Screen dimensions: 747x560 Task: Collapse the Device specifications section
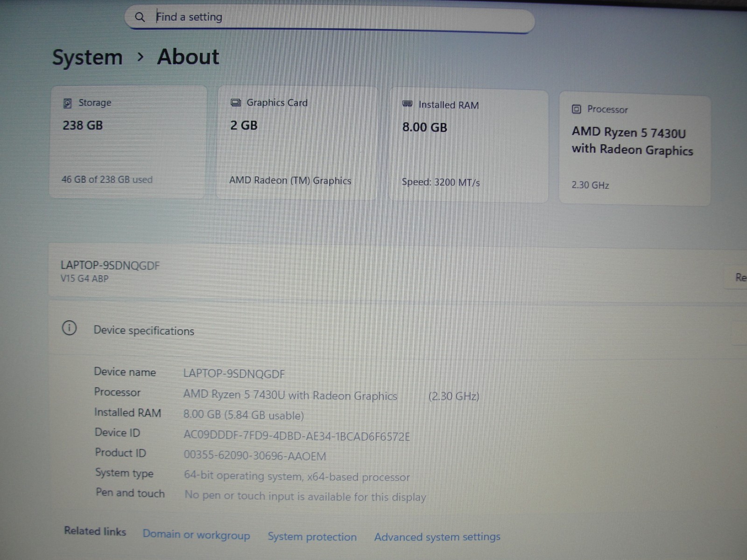[x=397, y=329]
